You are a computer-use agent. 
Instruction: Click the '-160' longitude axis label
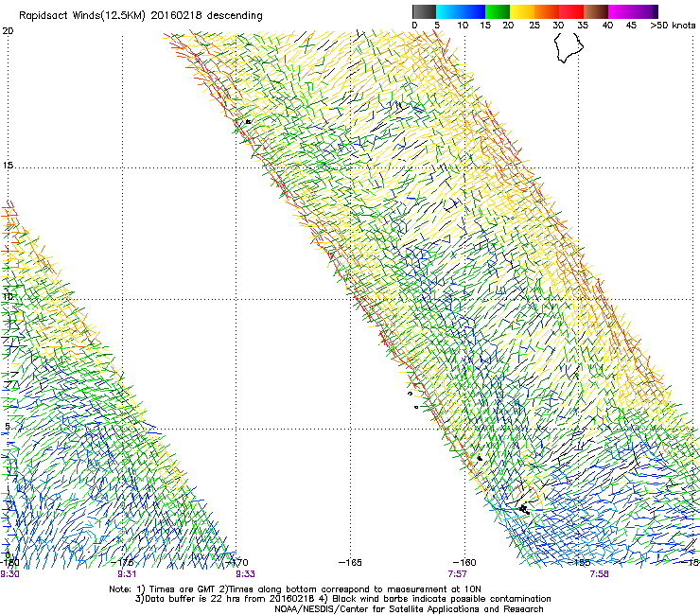coord(464,562)
